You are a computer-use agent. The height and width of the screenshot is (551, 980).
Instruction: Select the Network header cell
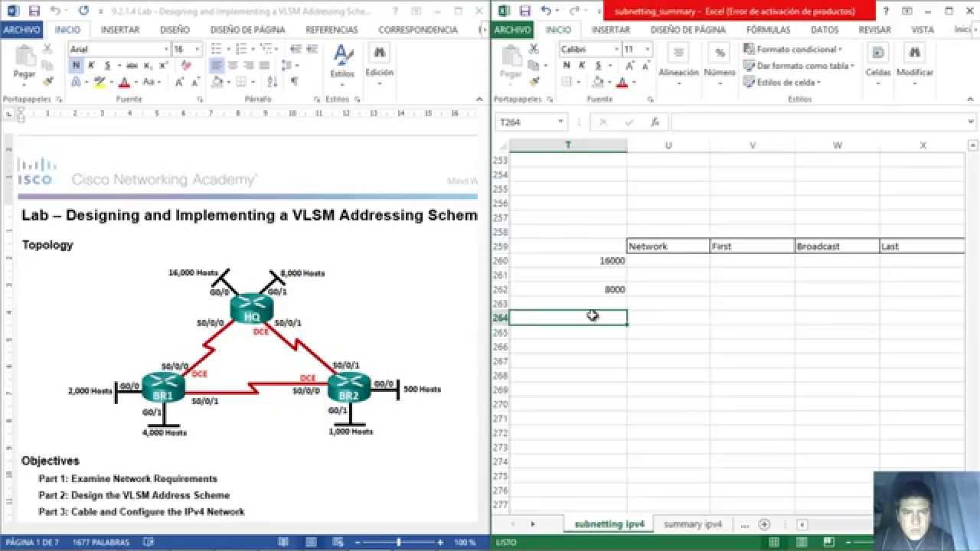tap(668, 246)
